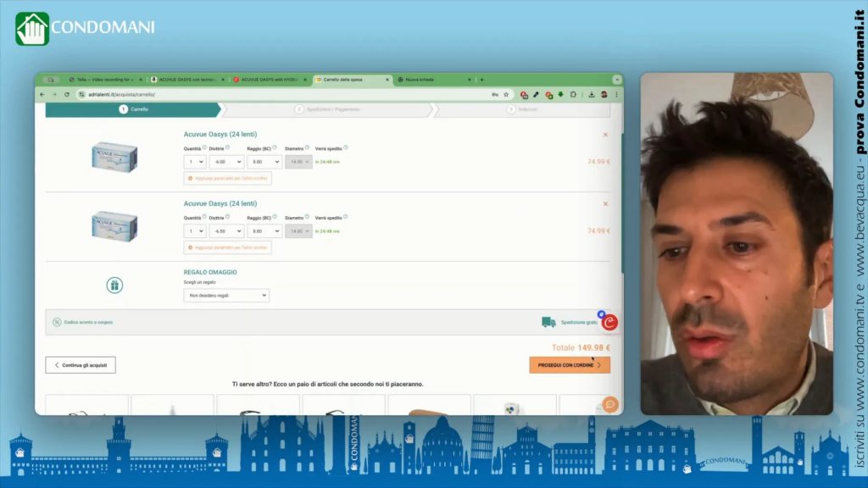Viewport: 868px width, 488px height.
Task: Show Quantità info tooltip on first product
Action: pyautogui.click(x=204, y=147)
